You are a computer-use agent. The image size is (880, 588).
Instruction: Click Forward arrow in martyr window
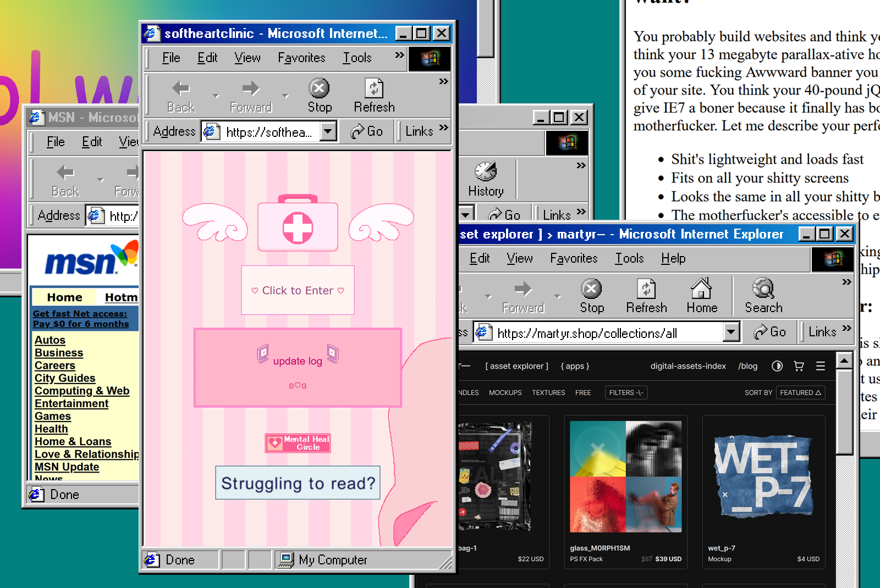point(523,289)
